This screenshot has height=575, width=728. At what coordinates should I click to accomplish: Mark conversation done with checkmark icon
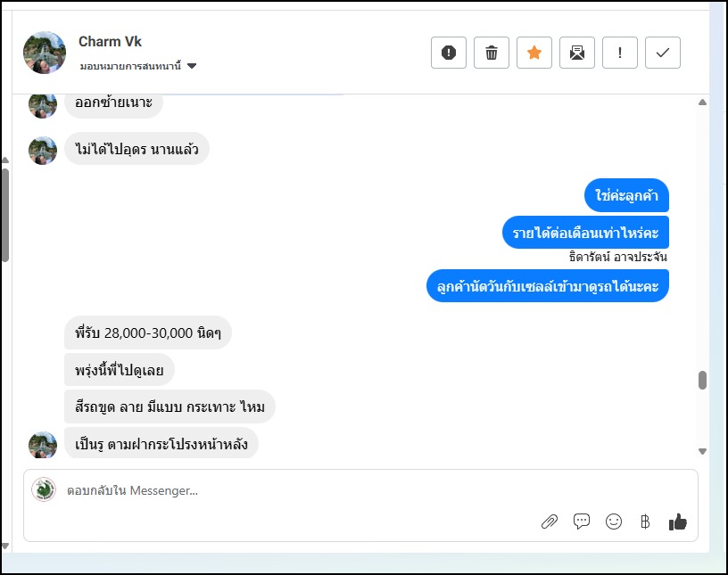point(663,53)
